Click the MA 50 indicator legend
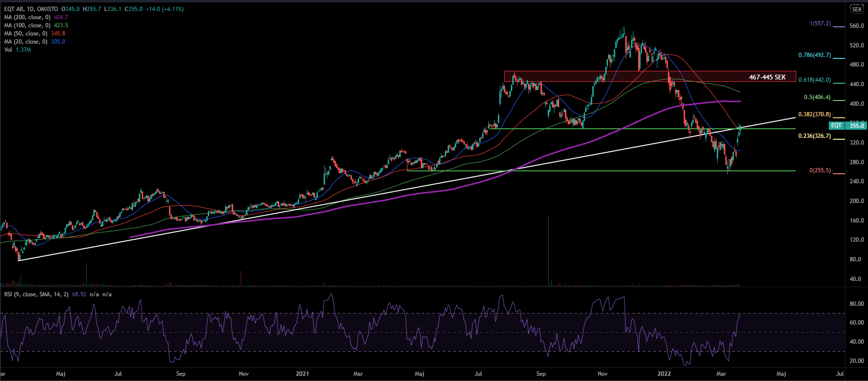868x381 pixels. [x=26, y=34]
